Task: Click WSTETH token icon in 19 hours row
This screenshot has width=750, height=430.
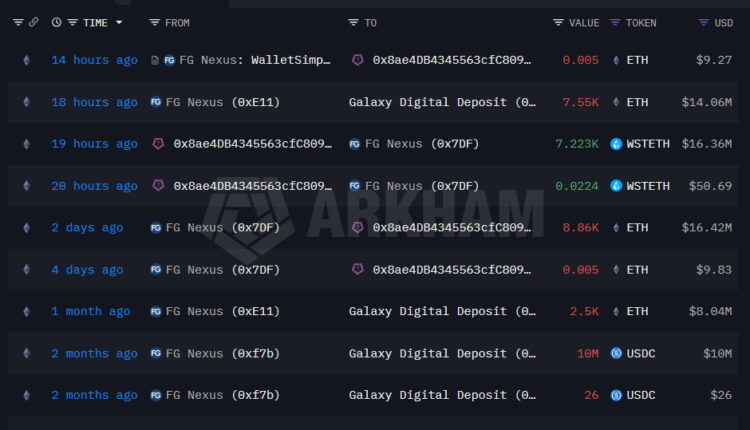Action: tap(615, 144)
